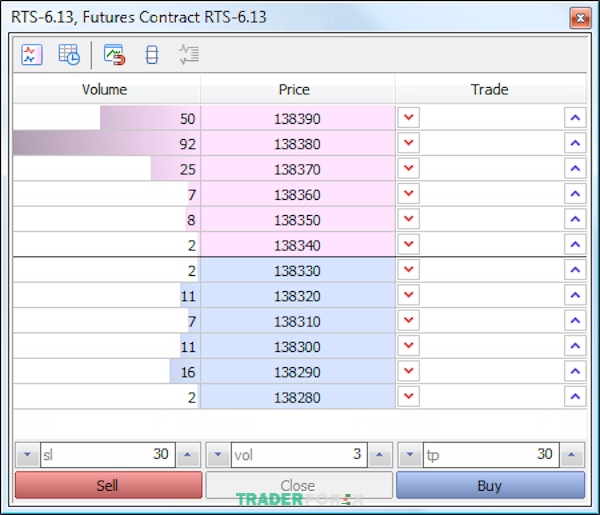
Task: Click red down arrow at price 138280
Action: tap(409, 396)
